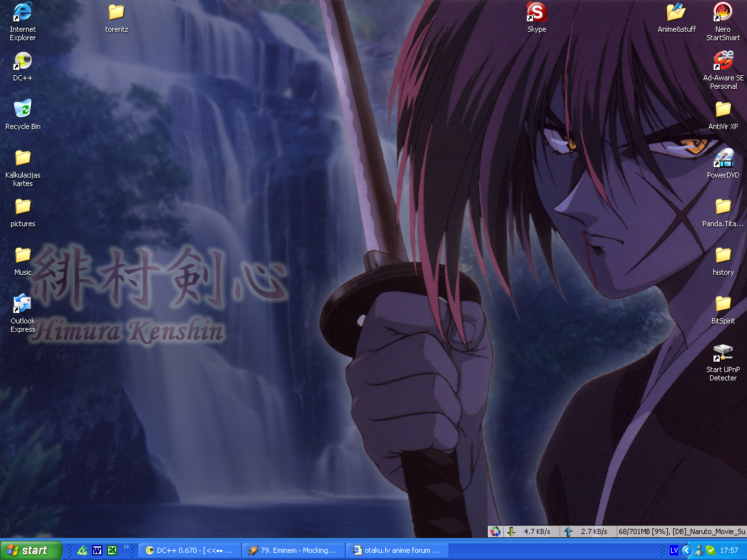This screenshot has height=560, width=747.
Task: Select the Start UPnP Detecter shortcut
Action: 723,362
